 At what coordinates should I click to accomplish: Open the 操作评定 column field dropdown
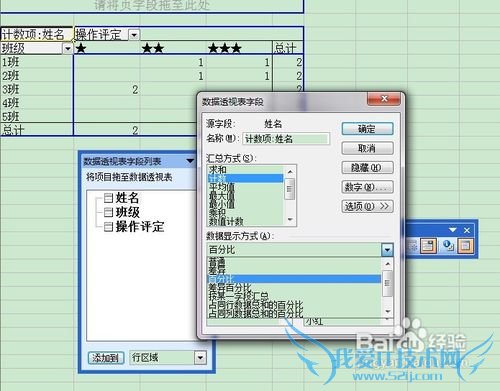[134, 35]
